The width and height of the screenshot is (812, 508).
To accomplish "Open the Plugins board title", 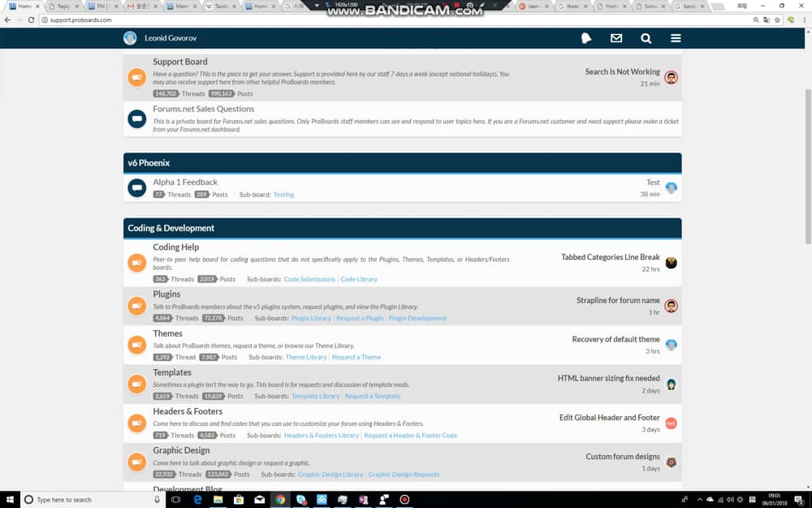I will 166,294.
